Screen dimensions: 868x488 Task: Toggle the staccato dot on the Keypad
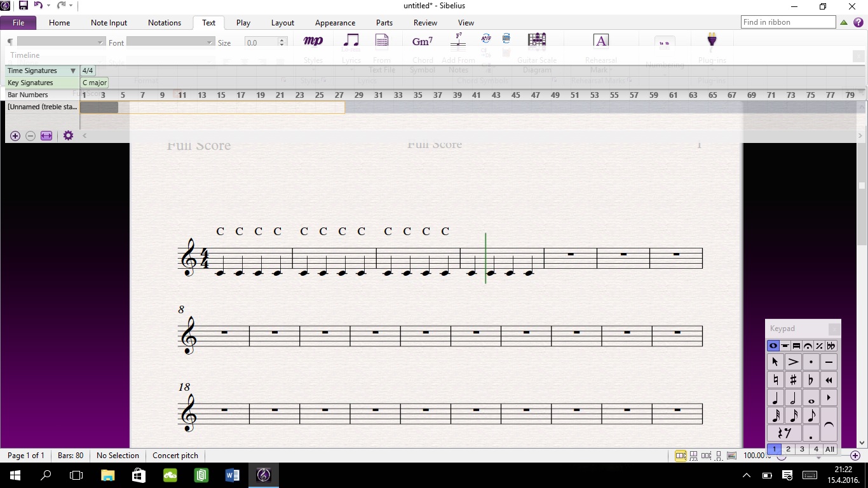(811, 362)
